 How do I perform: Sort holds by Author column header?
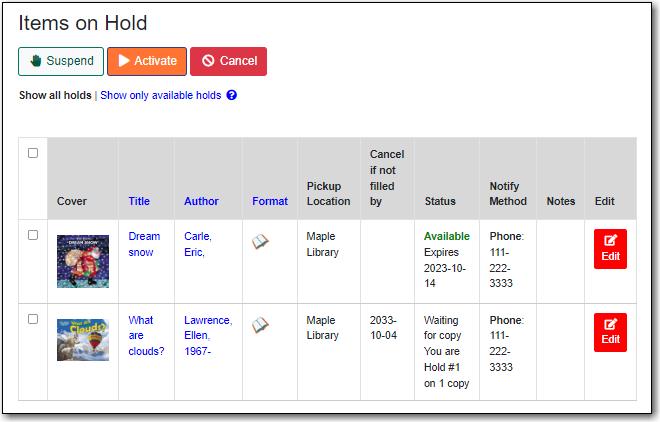[x=201, y=201]
